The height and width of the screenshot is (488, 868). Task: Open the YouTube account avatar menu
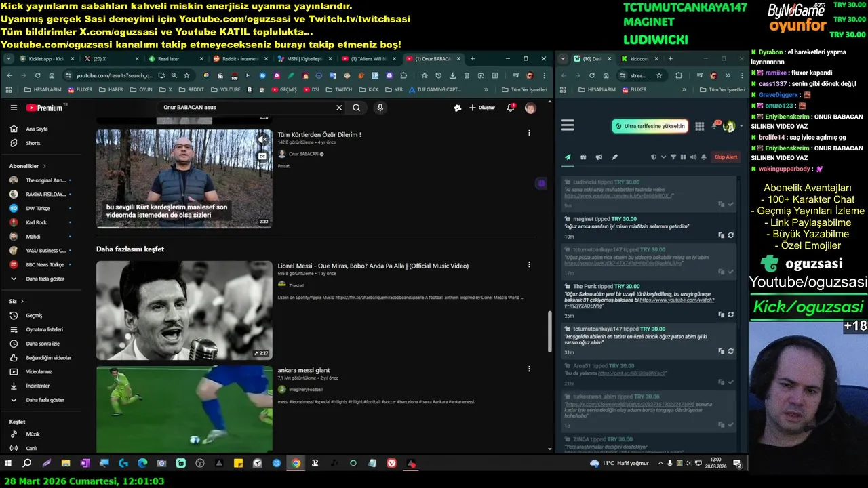coord(530,108)
